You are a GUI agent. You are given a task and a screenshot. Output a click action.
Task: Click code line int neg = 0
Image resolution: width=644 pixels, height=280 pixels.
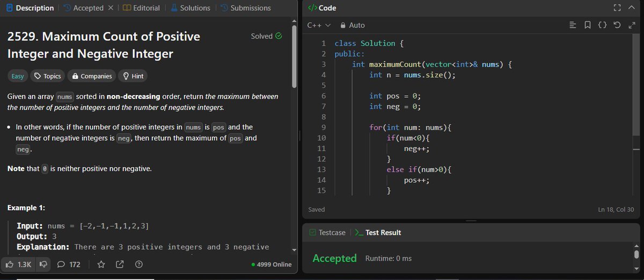pyautogui.click(x=395, y=106)
